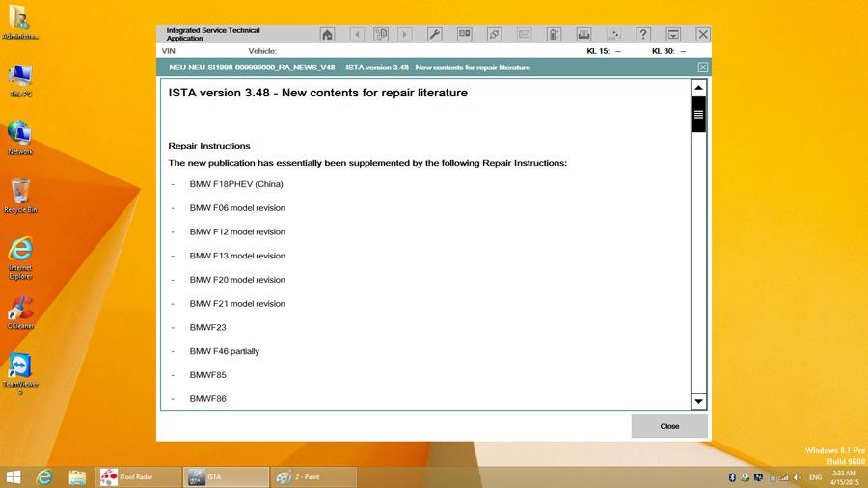This screenshot has height=488, width=868.
Task: Open volume speaker tray icon
Action: click(798, 477)
